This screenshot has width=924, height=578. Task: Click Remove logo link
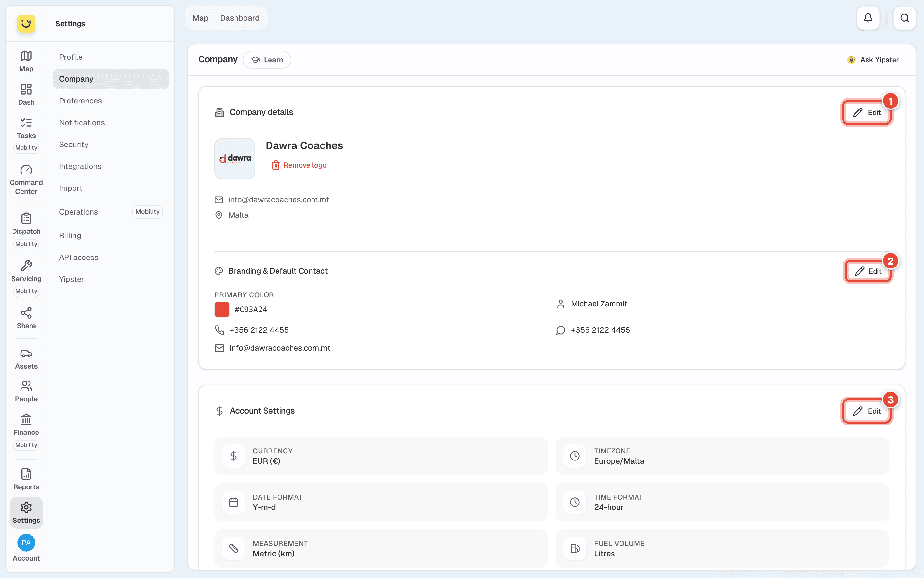coord(299,165)
